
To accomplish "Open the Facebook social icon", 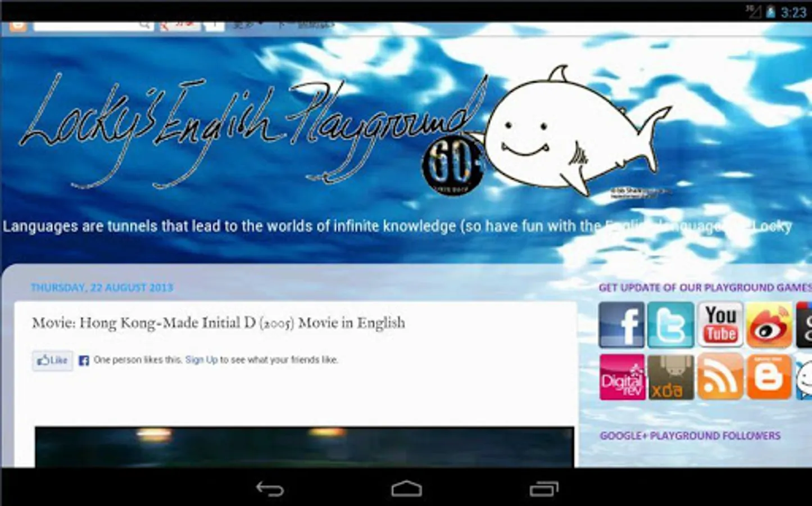I will [x=622, y=324].
